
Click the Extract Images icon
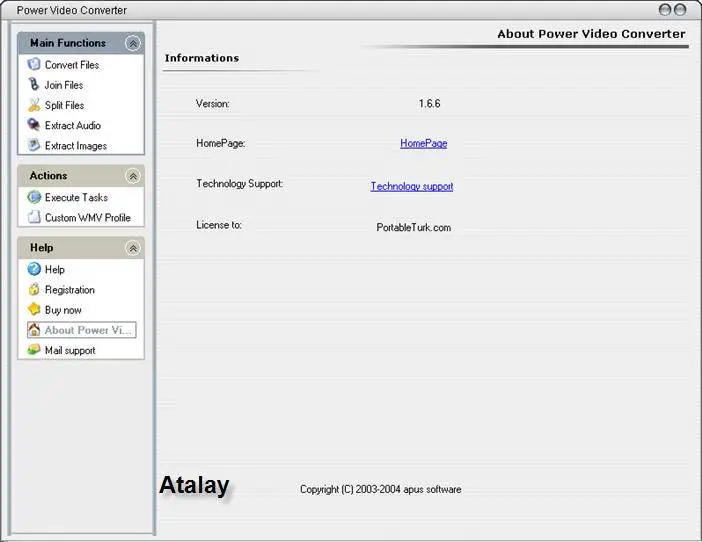tap(34, 145)
